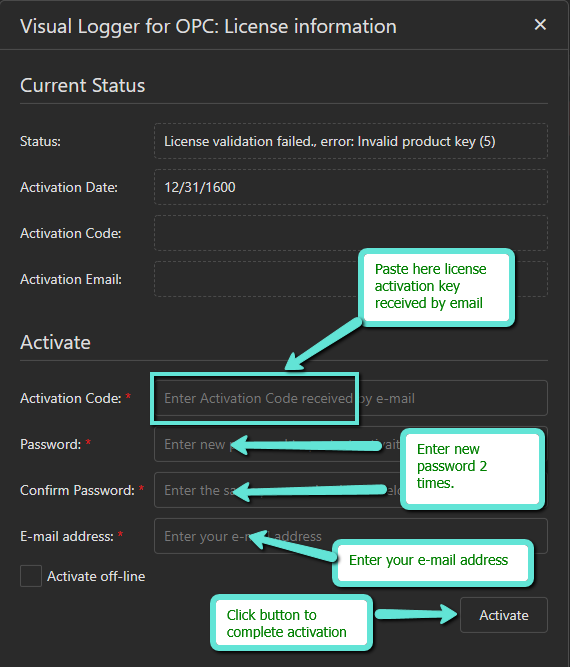Viewport: 570px width, 667px height.
Task: Click the Activation Date: label
Action: 69,187
